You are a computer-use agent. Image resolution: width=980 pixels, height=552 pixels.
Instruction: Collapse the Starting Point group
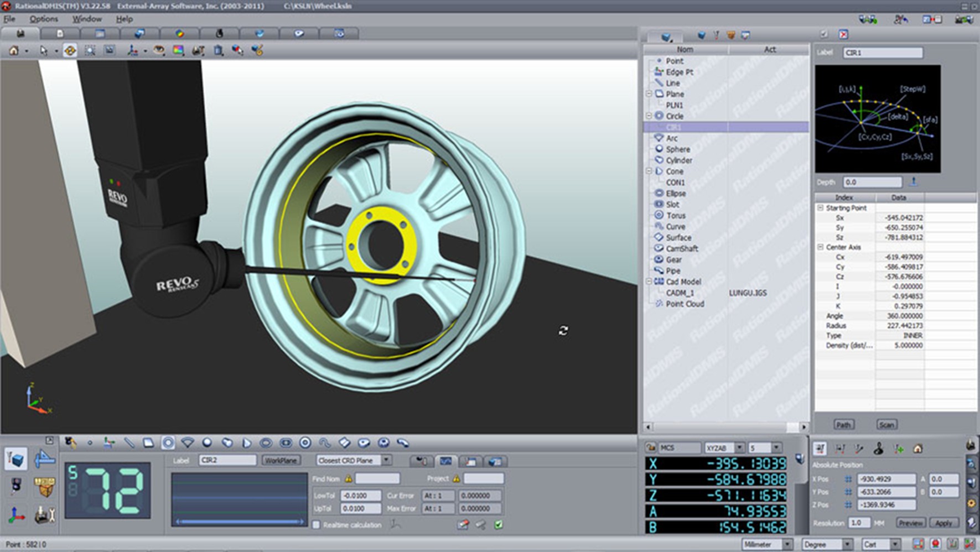(820, 208)
